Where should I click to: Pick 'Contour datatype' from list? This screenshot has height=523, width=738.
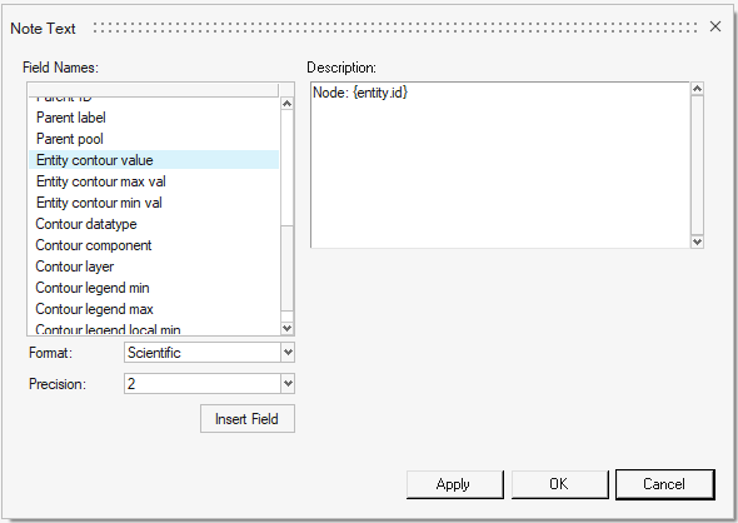click(86, 224)
